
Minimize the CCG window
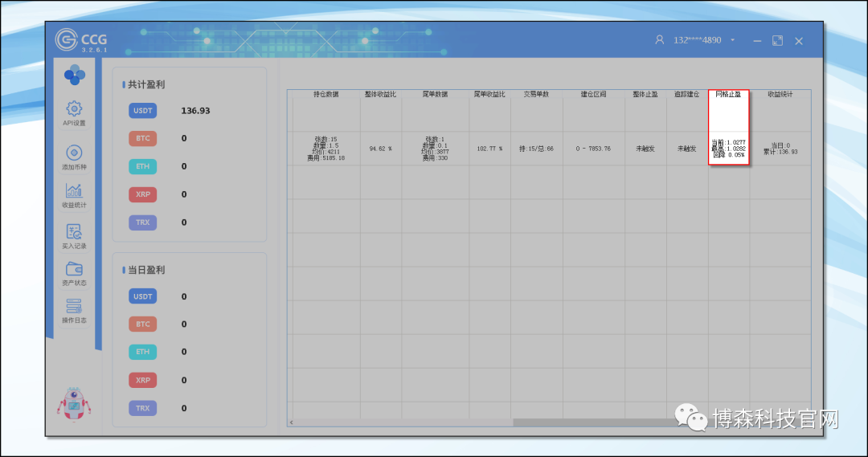(x=757, y=41)
